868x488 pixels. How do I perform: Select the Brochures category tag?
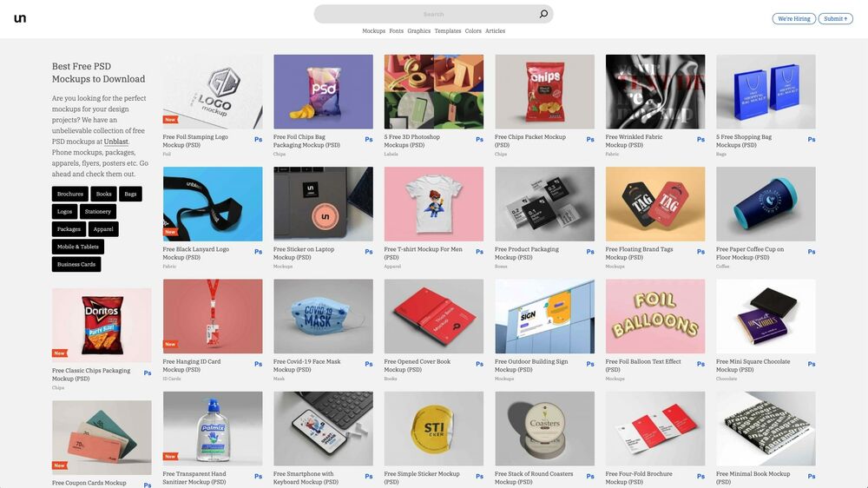[70, 194]
